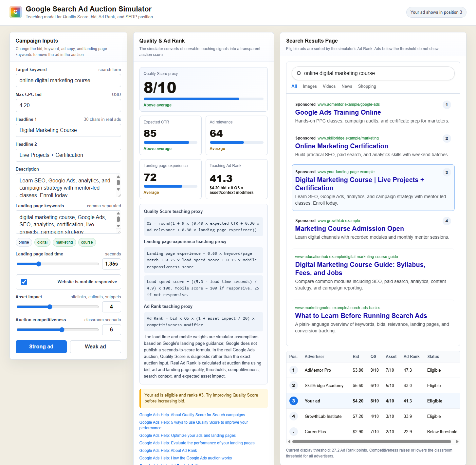The height and width of the screenshot is (465, 476).
Task: Open Evaluate performance of landing pages link
Action: click(x=197, y=443)
